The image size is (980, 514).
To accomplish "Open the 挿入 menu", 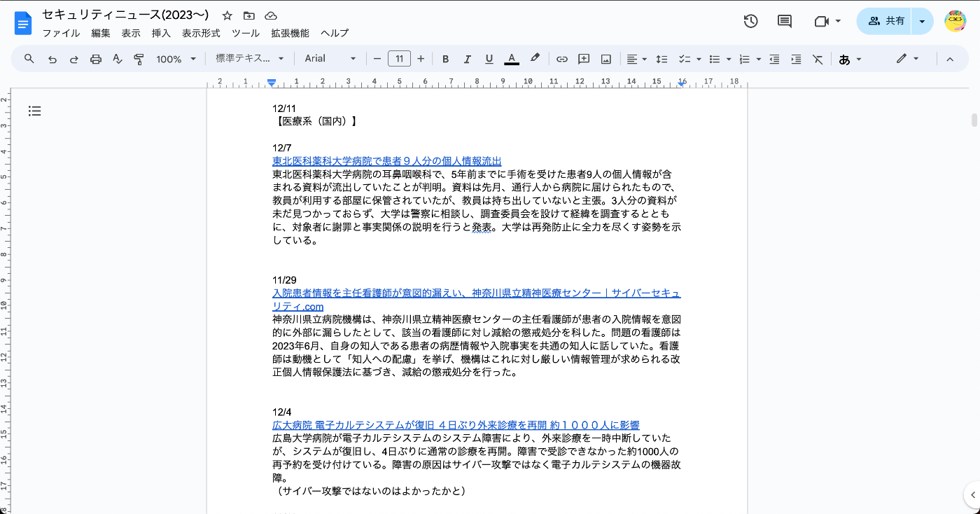I will 161,33.
